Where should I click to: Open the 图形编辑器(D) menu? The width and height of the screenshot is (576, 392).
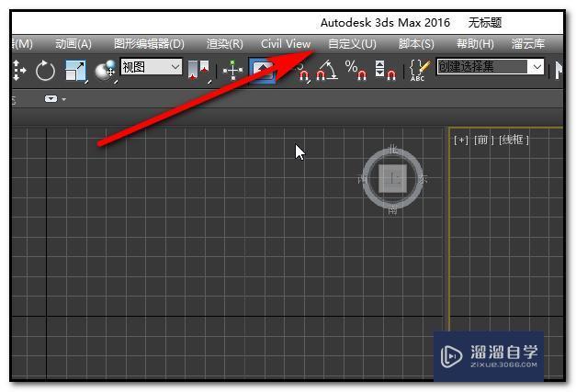click(149, 44)
